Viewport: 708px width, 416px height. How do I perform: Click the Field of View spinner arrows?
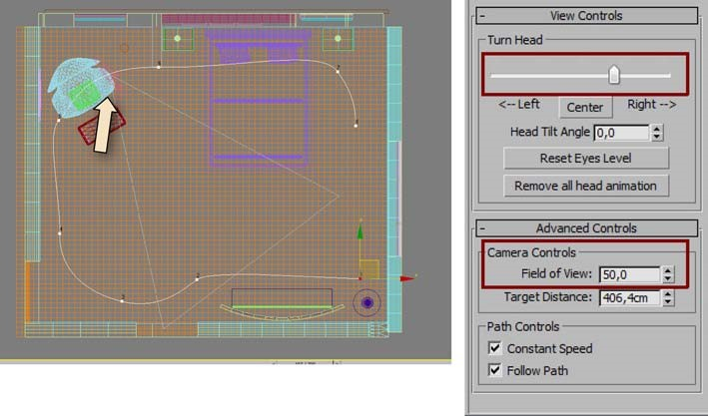point(668,275)
